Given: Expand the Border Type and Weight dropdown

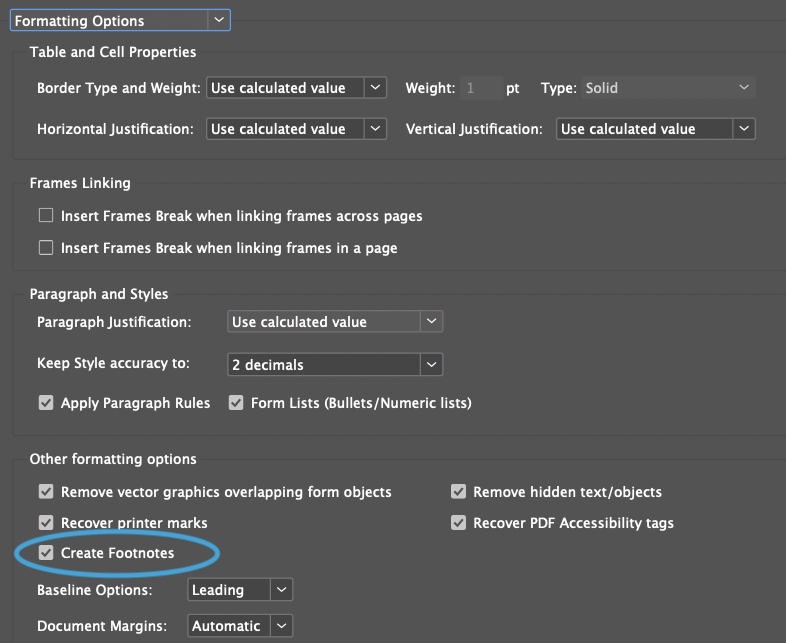Looking at the screenshot, I should 296,88.
